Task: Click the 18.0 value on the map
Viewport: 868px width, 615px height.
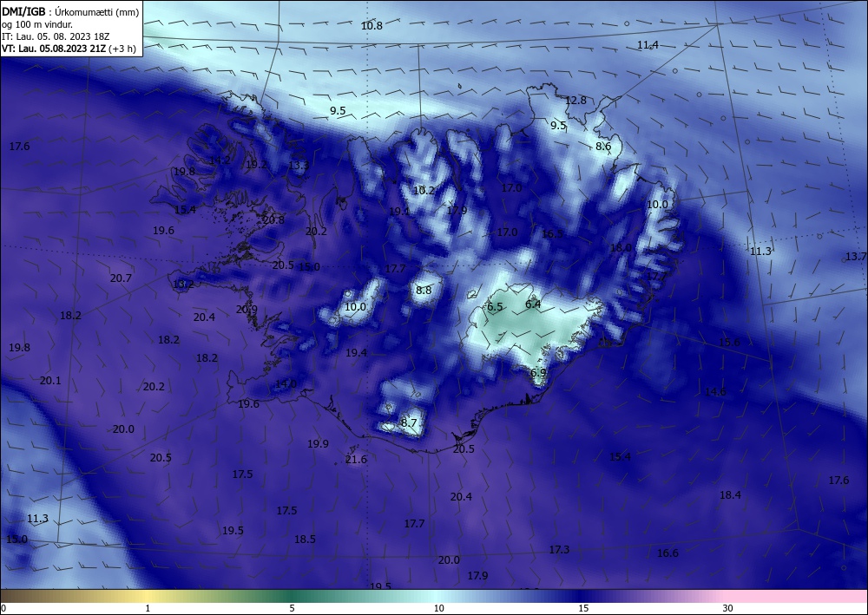Action: (x=621, y=247)
